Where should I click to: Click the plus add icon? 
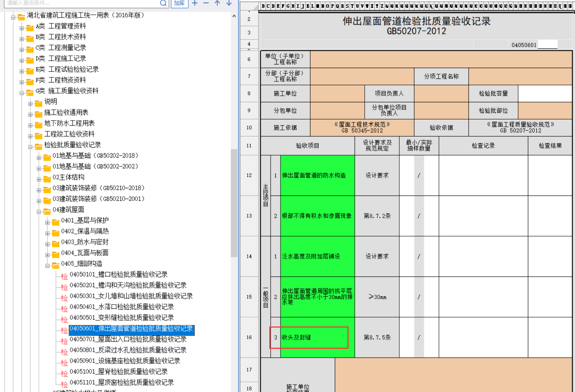tap(195, 3)
